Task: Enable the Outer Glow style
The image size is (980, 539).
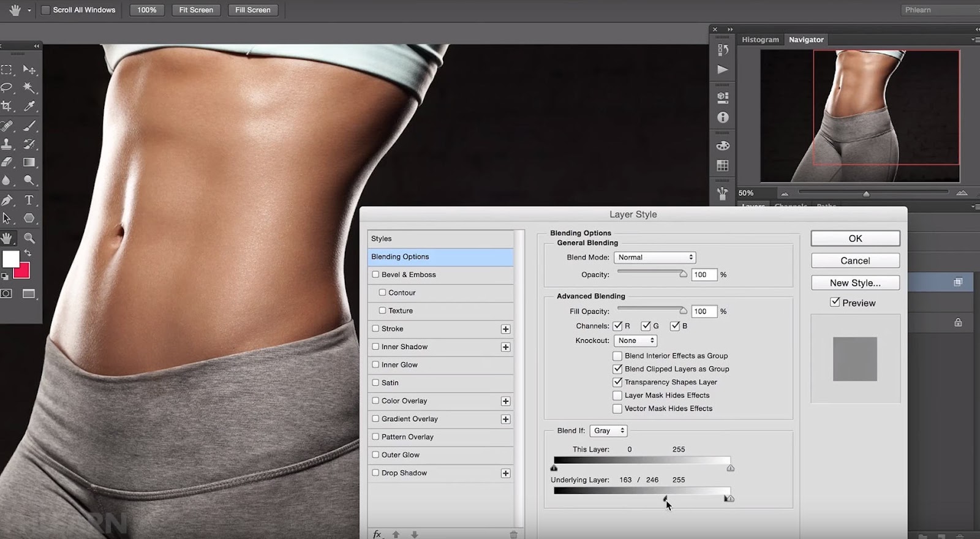Action: click(375, 455)
